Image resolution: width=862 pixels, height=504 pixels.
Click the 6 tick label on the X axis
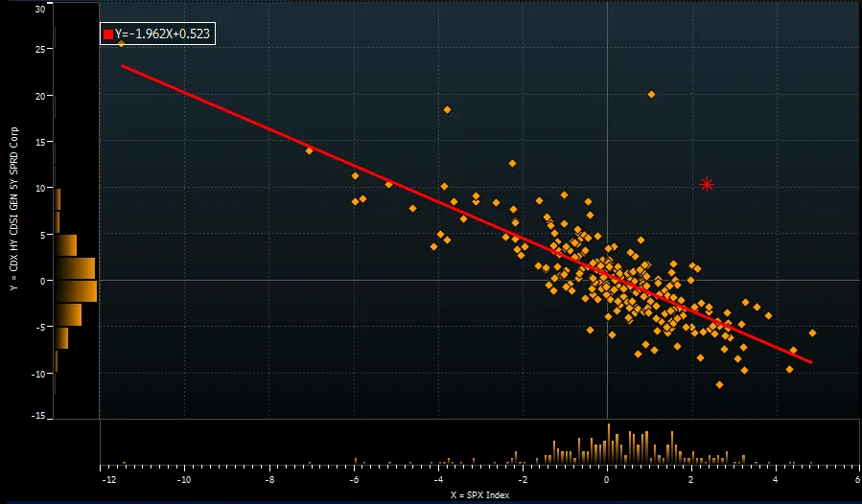(856, 480)
